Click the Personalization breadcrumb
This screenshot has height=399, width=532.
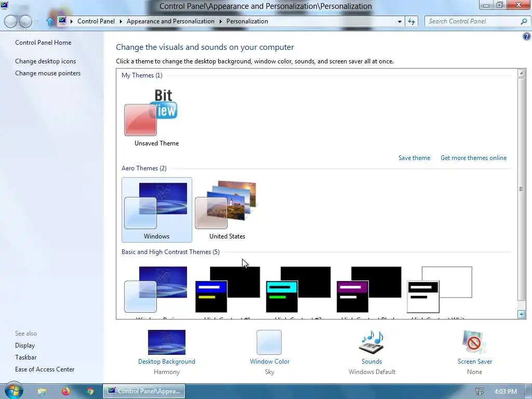pos(247,21)
